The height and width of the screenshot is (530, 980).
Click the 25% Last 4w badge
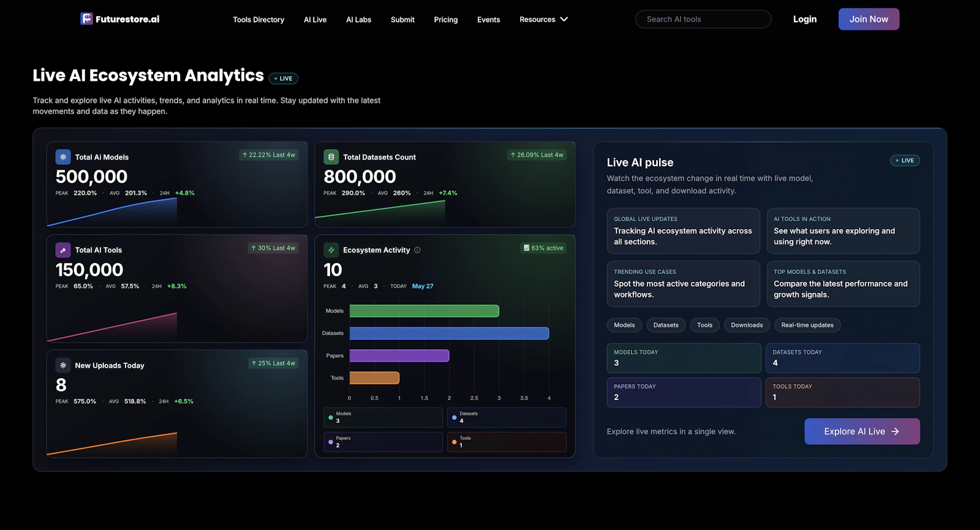coord(273,363)
